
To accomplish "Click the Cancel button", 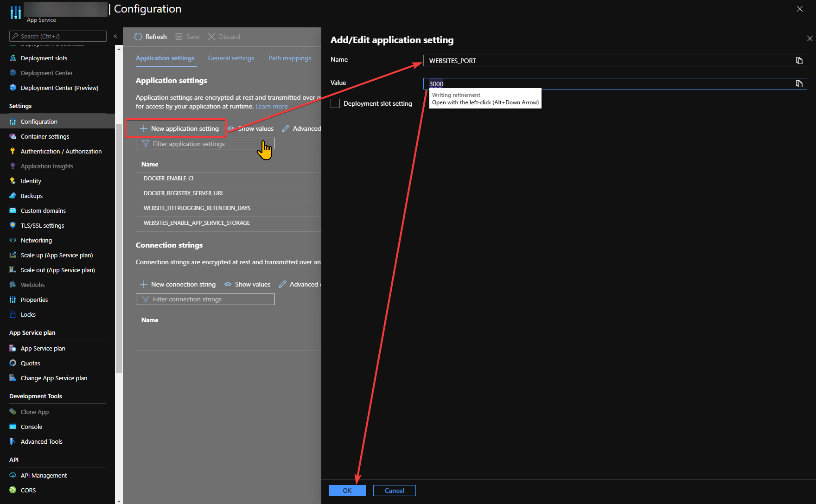I will click(395, 491).
